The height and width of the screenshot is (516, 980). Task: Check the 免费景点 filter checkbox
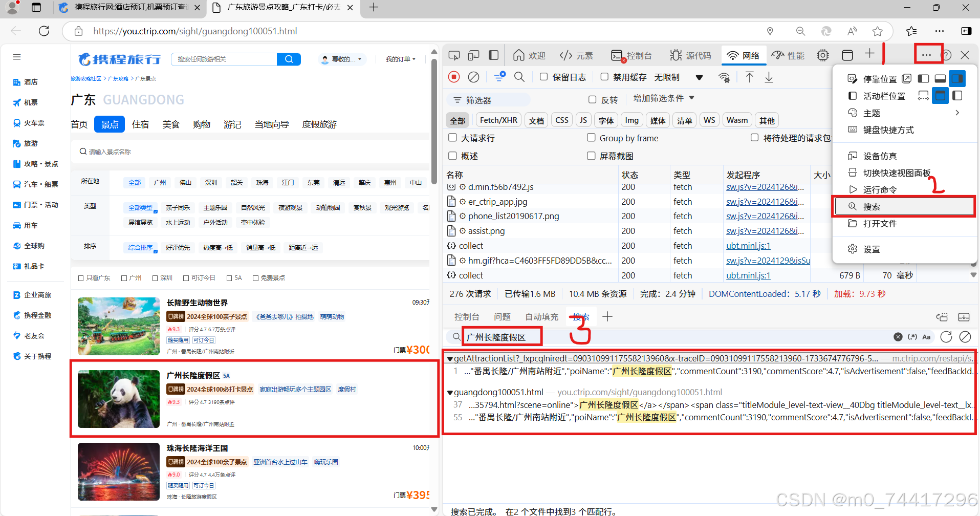(255, 278)
